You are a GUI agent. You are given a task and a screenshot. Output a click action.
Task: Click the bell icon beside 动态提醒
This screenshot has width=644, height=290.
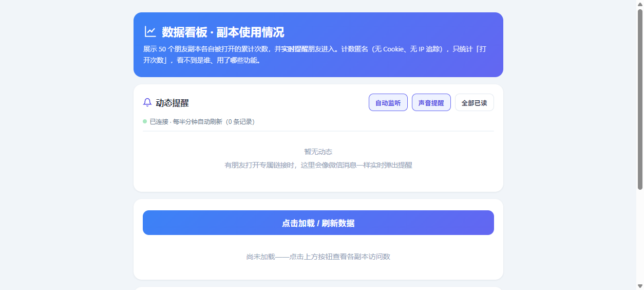pyautogui.click(x=147, y=102)
